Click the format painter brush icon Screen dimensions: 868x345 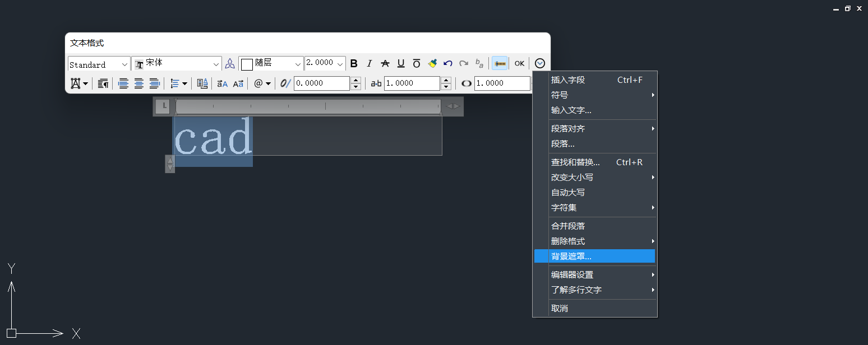432,63
